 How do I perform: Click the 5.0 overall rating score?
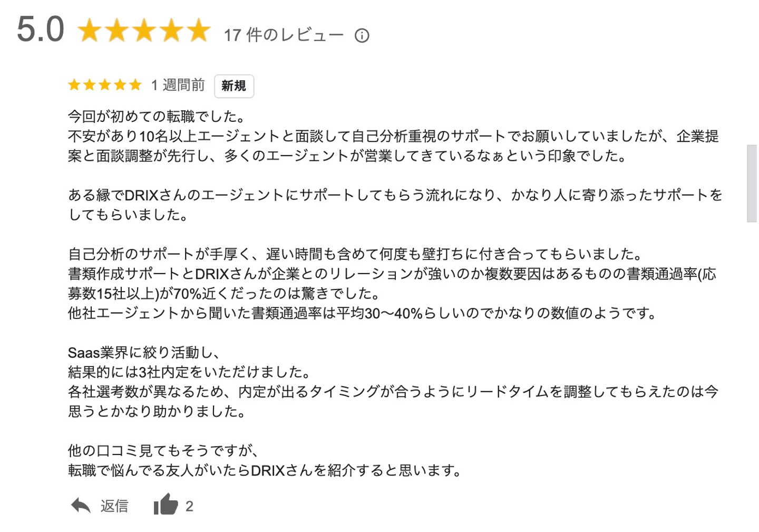click(x=40, y=30)
